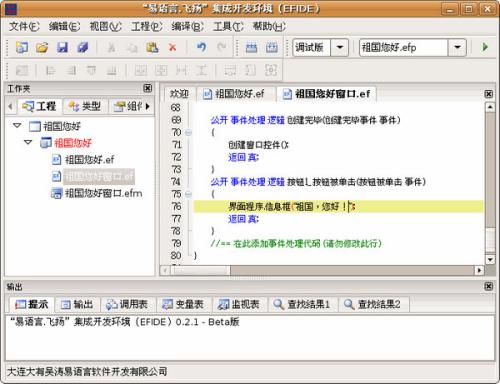Select the 祖国您好窗口.ef editor tab
This screenshot has width=500, height=384.
click(327, 94)
